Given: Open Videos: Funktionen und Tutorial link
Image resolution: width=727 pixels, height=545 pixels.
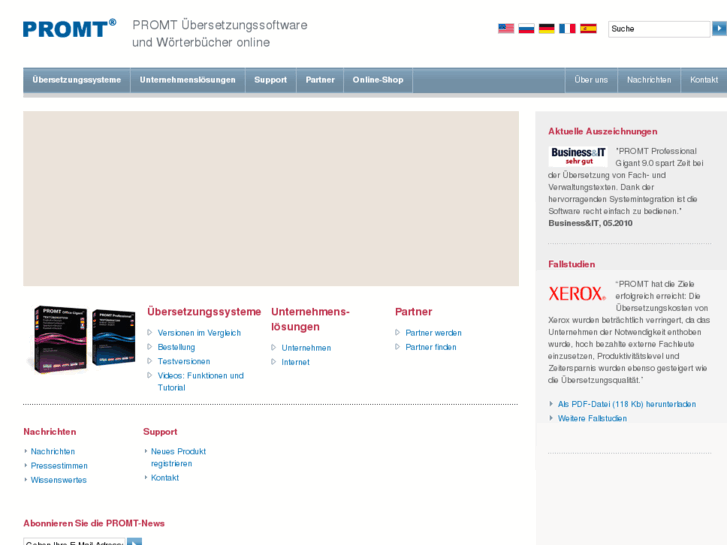Looking at the screenshot, I should (x=200, y=381).
